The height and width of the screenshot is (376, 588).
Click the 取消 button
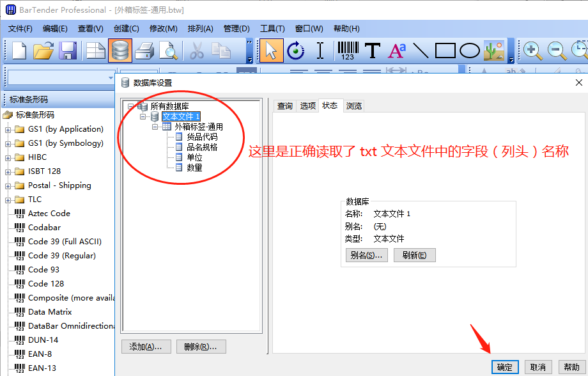tap(538, 367)
